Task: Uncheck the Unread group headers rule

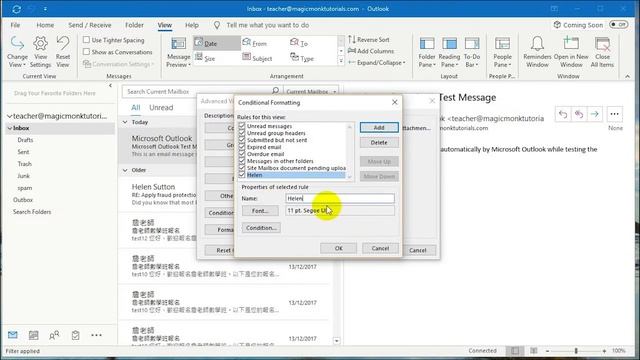Action: pyautogui.click(x=242, y=133)
